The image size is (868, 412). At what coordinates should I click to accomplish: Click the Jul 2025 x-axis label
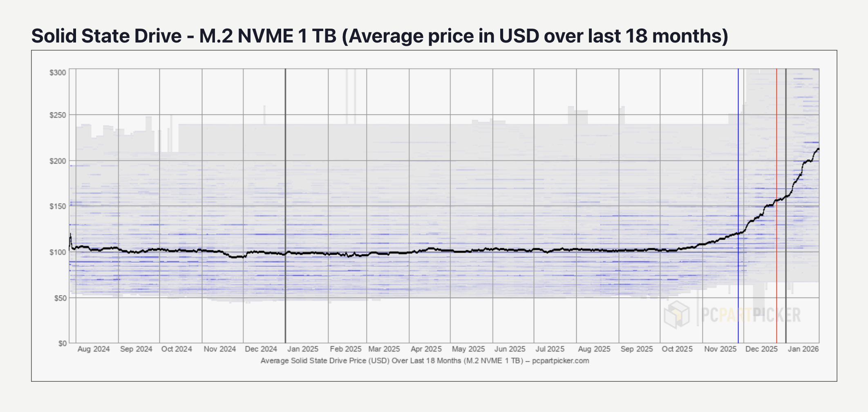pos(550,349)
